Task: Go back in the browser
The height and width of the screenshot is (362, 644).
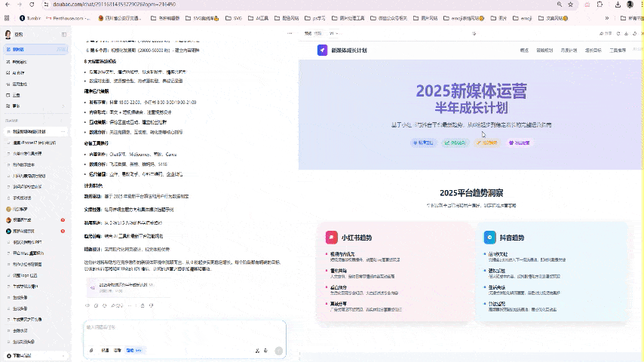Action: 8,4
